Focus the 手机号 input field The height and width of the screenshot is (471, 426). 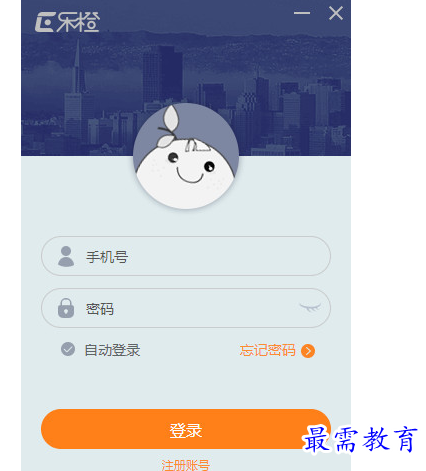(186, 256)
